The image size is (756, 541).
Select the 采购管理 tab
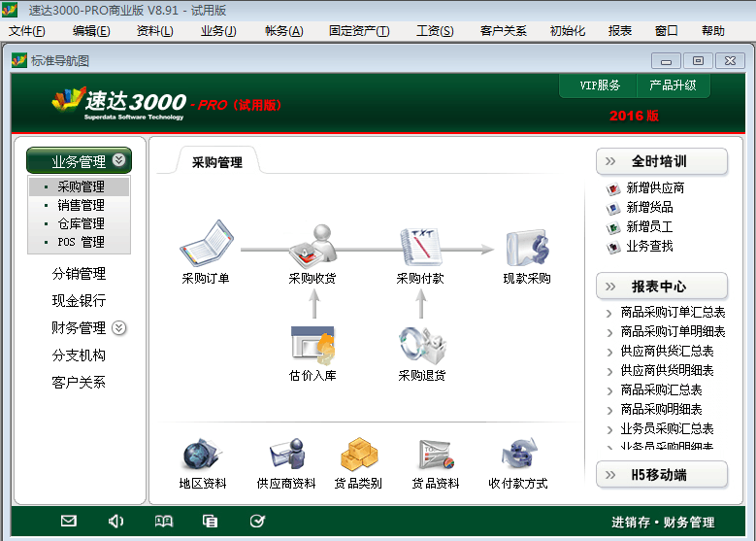pos(217,162)
